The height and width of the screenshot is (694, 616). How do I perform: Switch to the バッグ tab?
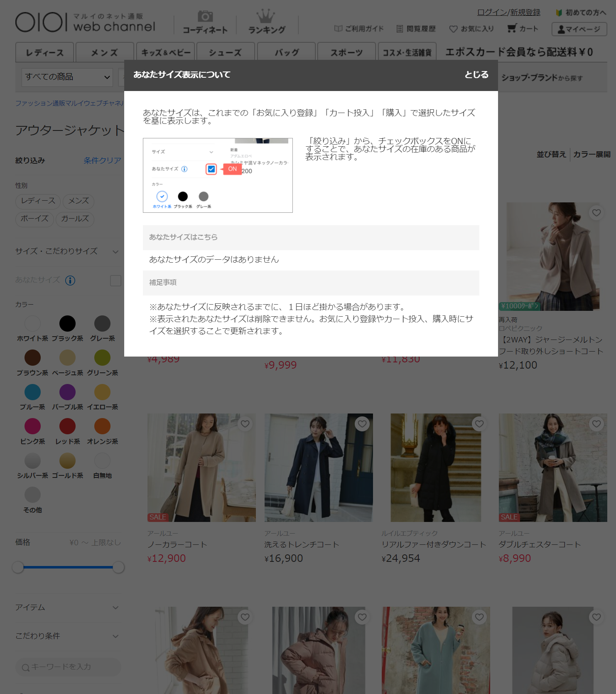pyautogui.click(x=287, y=53)
